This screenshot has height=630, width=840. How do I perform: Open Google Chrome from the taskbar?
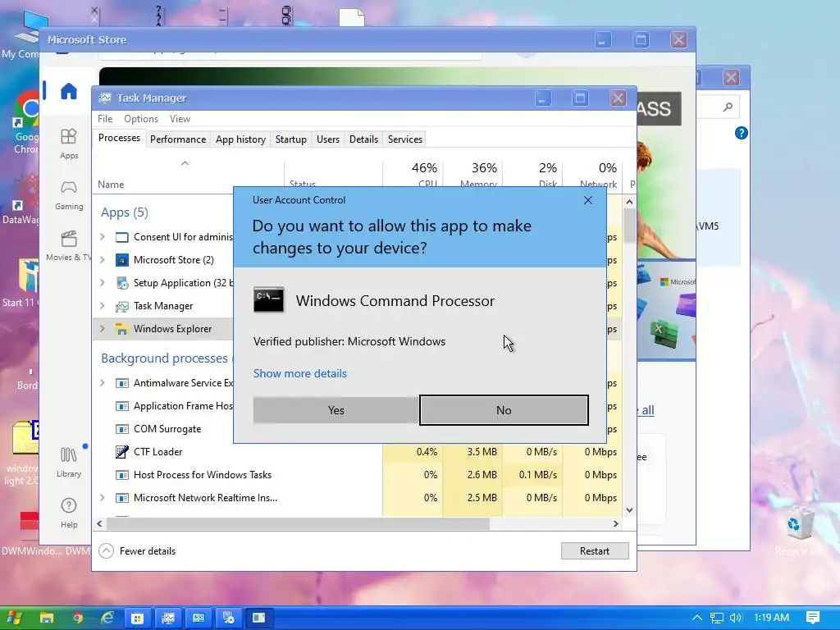coord(78,618)
